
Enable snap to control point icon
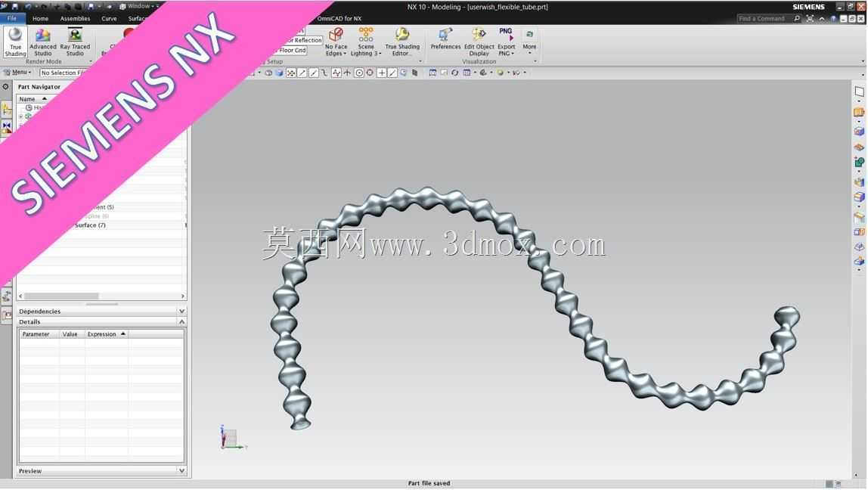click(324, 73)
